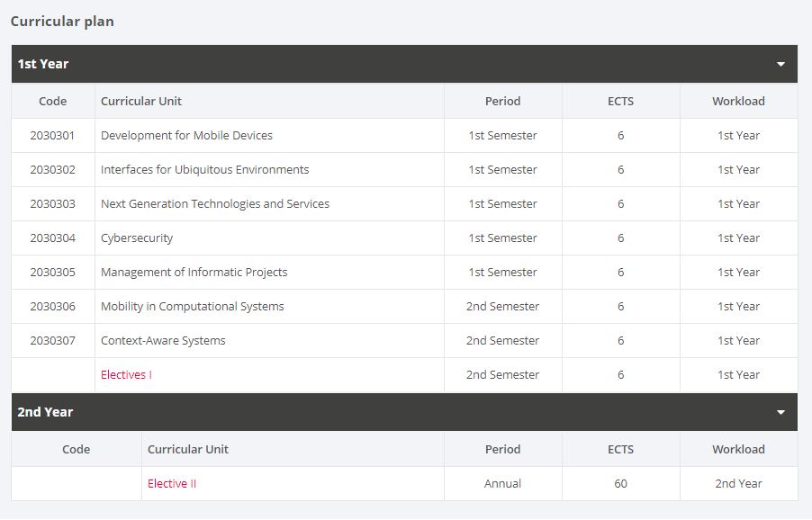The width and height of the screenshot is (812, 520).
Task: Click the 1st Year header title
Action: click(x=43, y=64)
